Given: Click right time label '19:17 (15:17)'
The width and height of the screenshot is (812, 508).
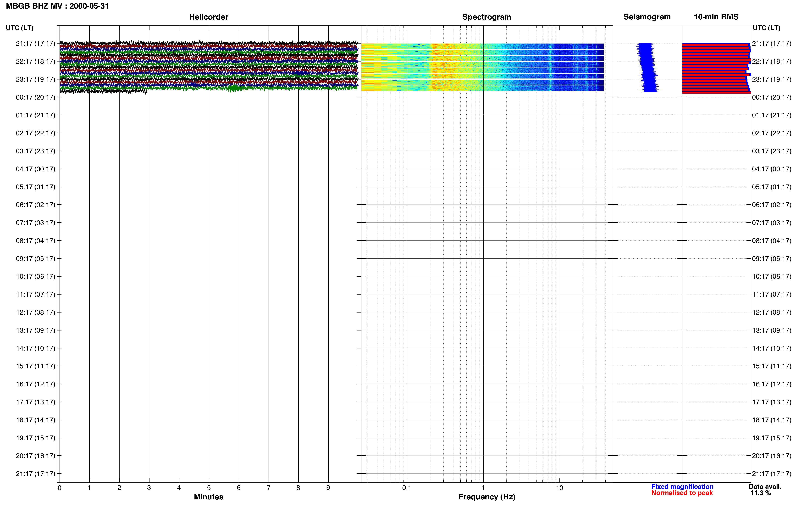Looking at the screenshot, I should point(772,438).
